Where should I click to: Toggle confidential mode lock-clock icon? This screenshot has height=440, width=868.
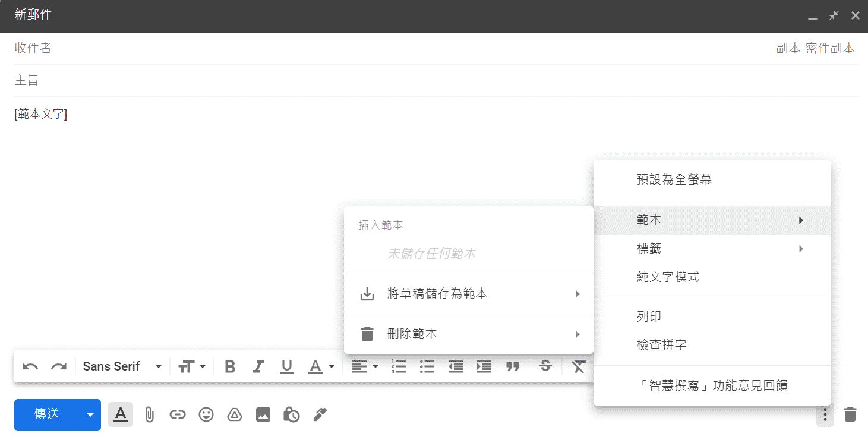(291, 414)
